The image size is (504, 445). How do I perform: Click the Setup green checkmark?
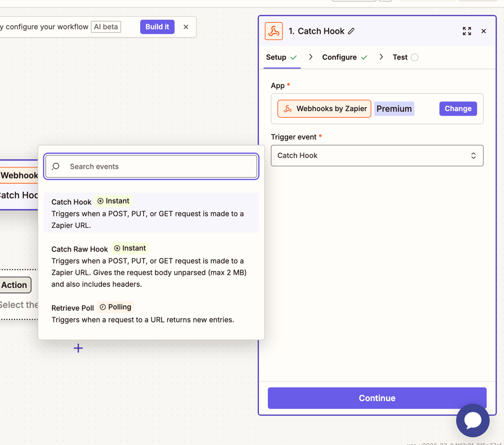pos(293,58)
